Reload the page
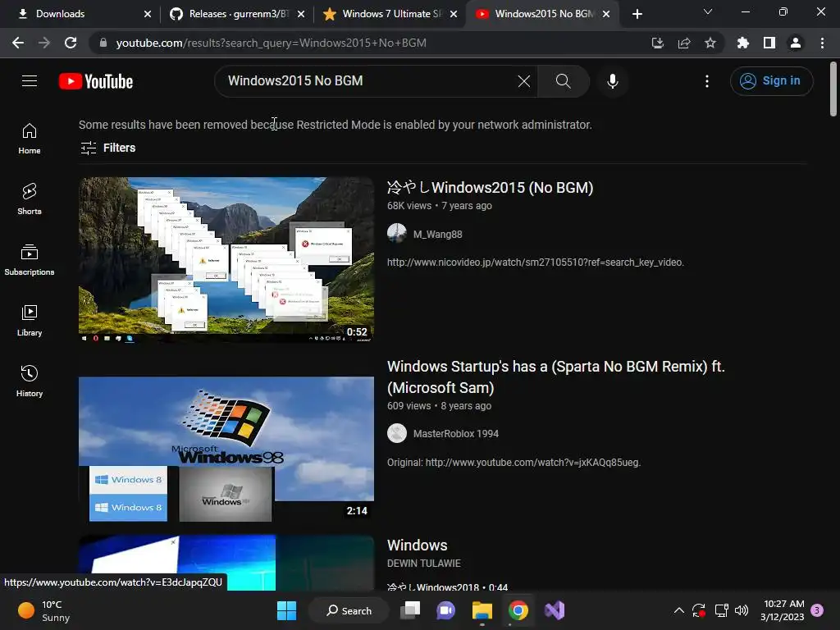Image resolution: width=840 pixels, height=630 pixels. 71,43
